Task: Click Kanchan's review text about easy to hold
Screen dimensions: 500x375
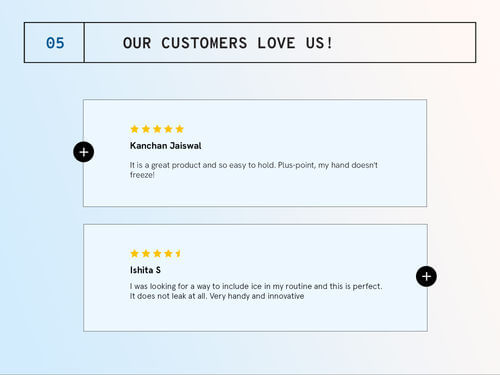Action: click(254, 170)
